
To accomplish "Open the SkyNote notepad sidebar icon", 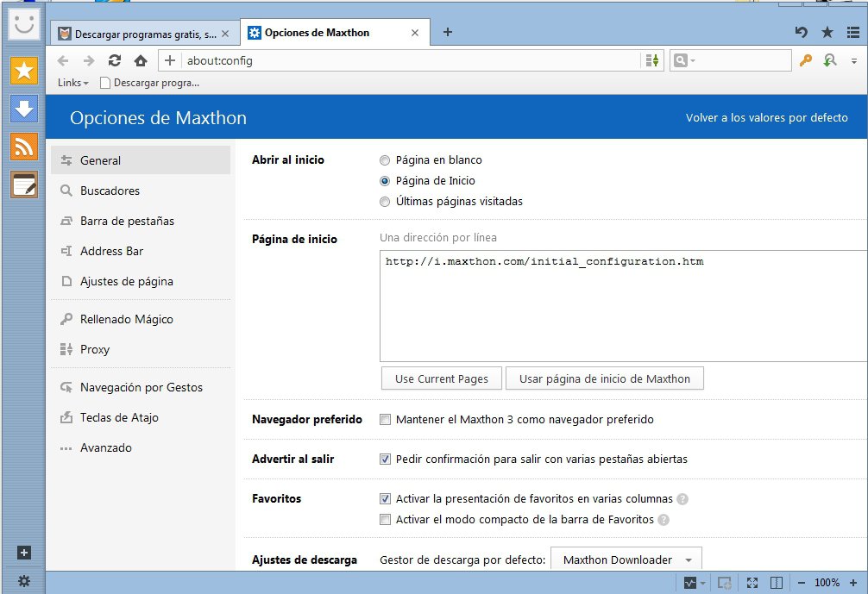I will click(24, 184).
